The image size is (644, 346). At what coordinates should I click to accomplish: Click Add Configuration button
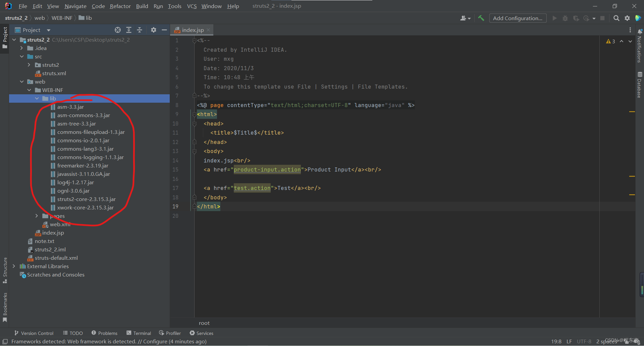click(518, 18)
